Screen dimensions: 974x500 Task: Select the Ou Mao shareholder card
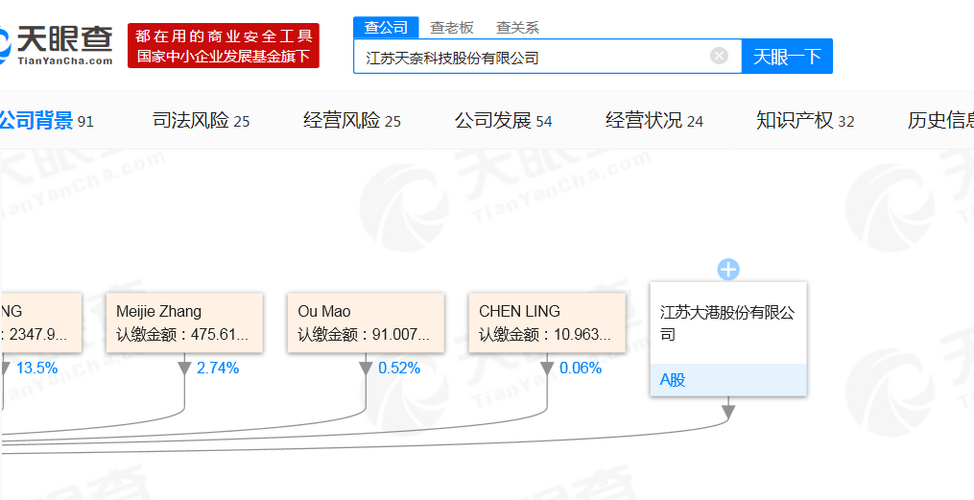click(x=366, y=323)
